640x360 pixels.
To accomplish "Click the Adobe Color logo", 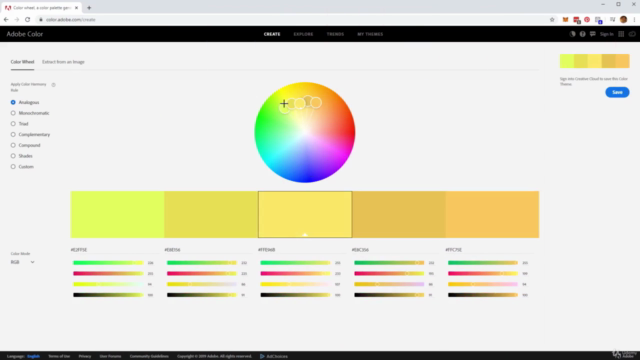I will [x=24, y=34].
